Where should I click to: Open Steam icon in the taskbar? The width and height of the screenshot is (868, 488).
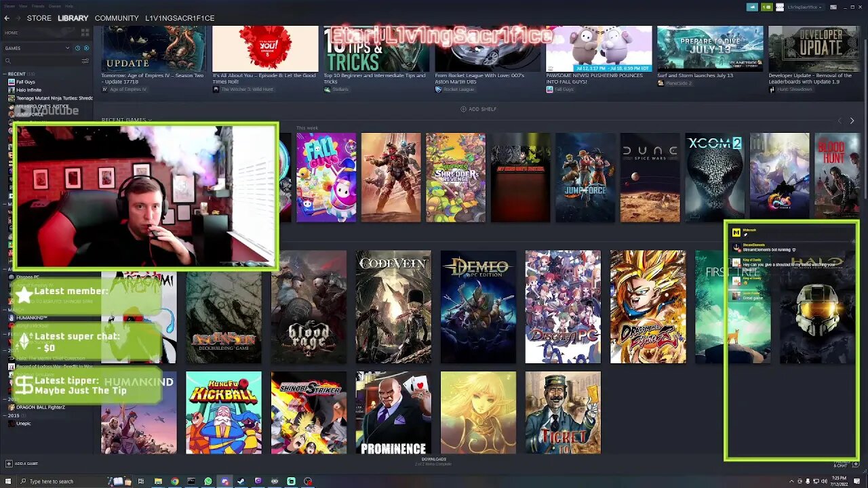(x=241, y=481)
